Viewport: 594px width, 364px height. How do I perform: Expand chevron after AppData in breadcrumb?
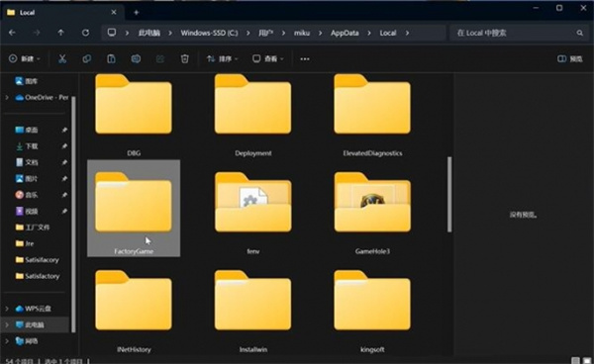[369, 33]
